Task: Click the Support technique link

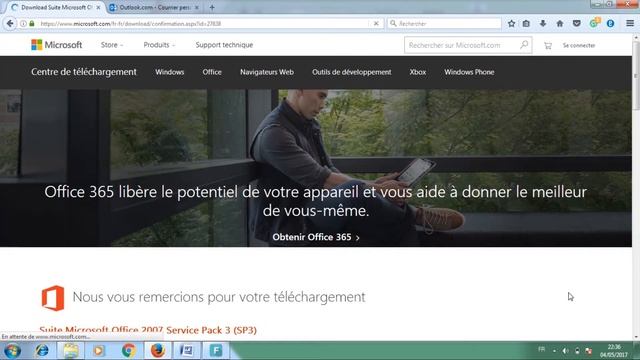Action: coord(224,45)
